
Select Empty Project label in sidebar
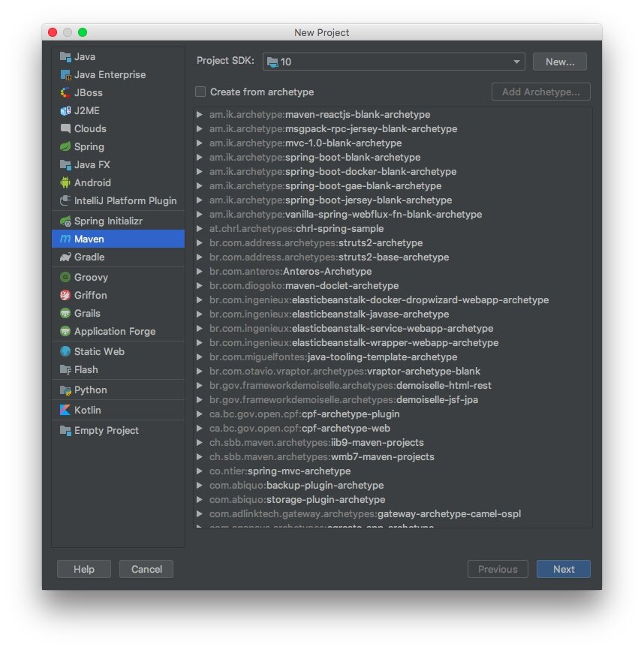(106, 431)
